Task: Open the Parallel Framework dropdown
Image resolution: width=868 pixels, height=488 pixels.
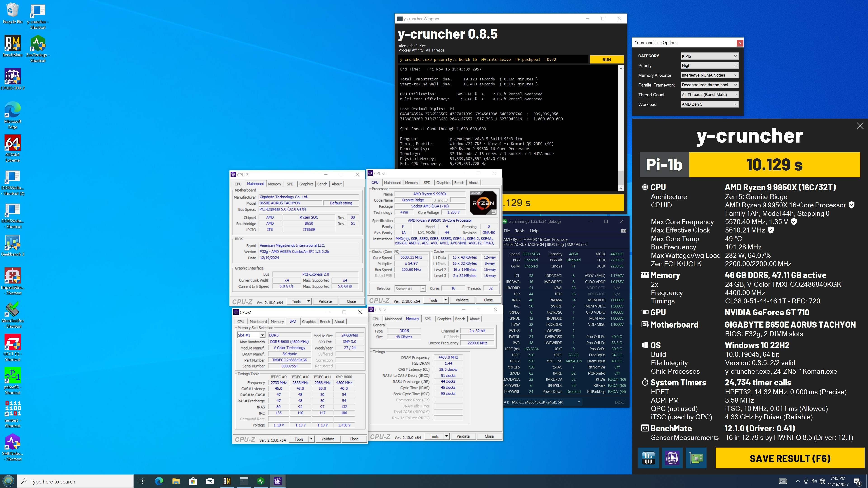Action: [x=710, y=85]
